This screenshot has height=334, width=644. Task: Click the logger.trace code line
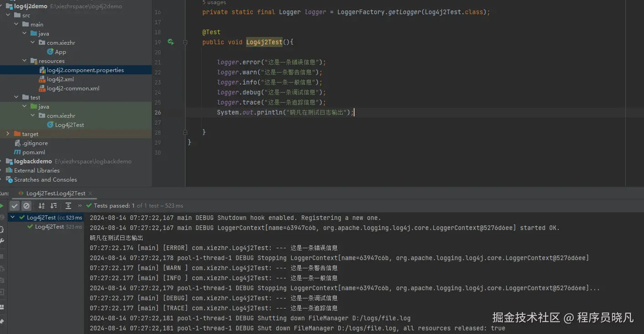[272, 102]
